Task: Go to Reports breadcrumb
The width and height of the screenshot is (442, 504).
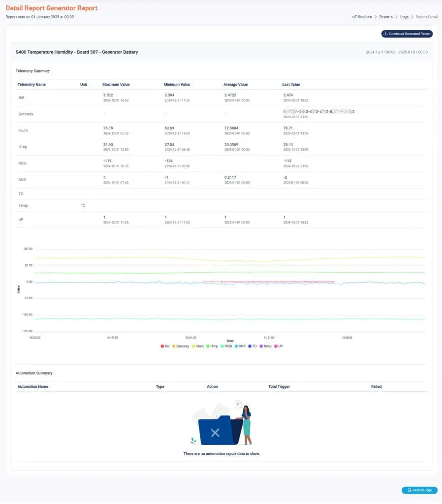Action: (386, 17)
